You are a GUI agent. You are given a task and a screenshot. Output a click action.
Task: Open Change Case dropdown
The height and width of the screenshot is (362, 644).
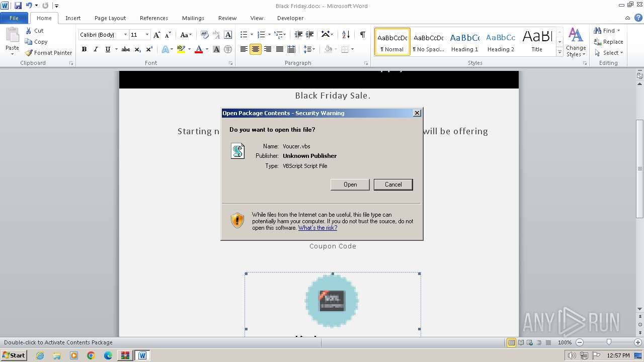coord(186,35)
